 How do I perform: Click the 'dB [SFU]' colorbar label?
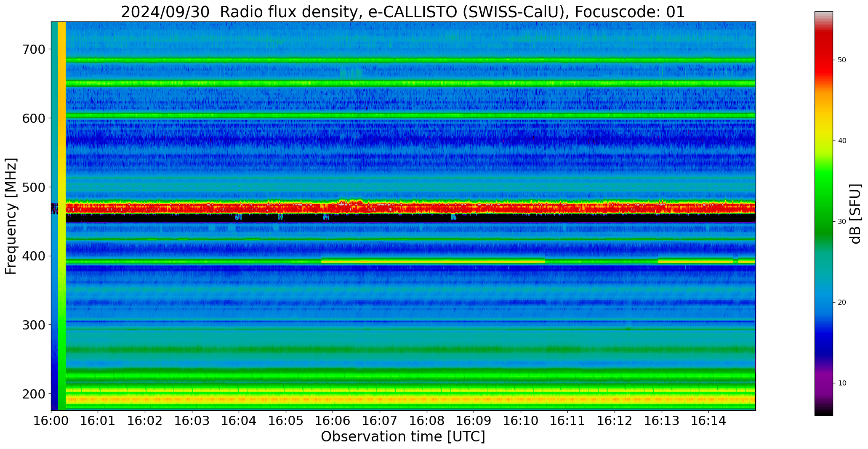pyautogui.click(x=855, y=214)
